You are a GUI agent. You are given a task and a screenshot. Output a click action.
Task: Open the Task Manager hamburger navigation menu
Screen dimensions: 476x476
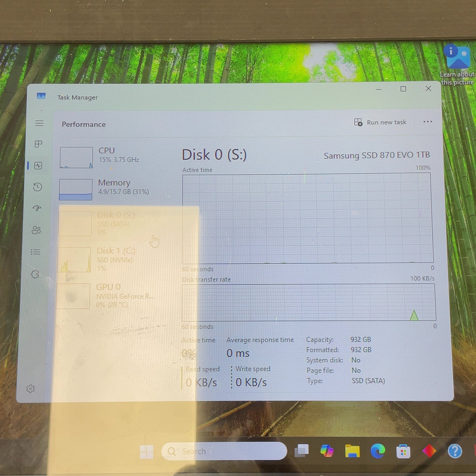[x=39, y=123]
